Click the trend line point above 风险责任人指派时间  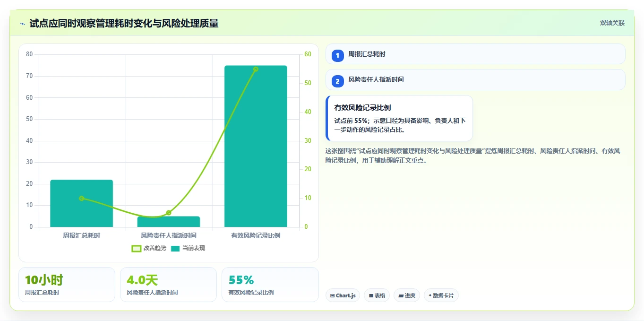coord(169,213)
